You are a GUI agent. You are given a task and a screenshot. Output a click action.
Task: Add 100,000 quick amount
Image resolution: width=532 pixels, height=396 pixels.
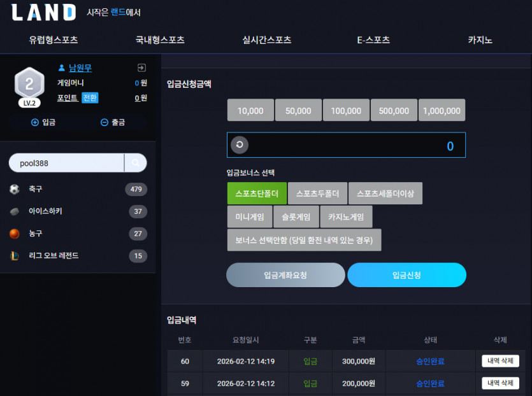pyautogui.click(x=346, y=110)
